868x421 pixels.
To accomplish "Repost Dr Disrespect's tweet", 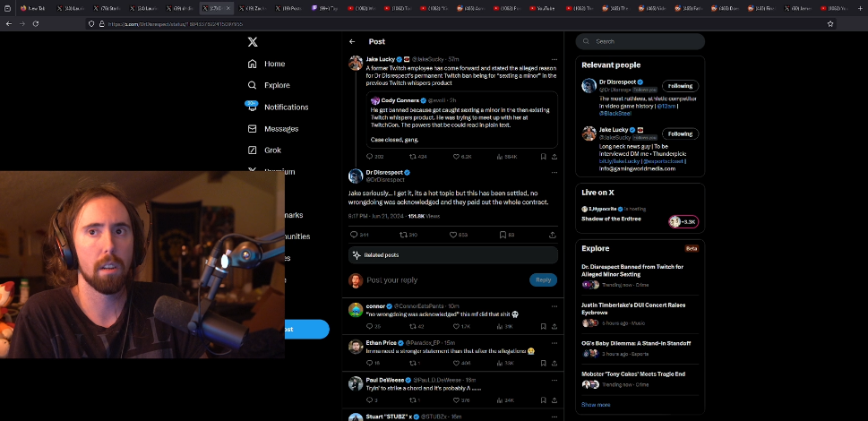I will 402,235.
